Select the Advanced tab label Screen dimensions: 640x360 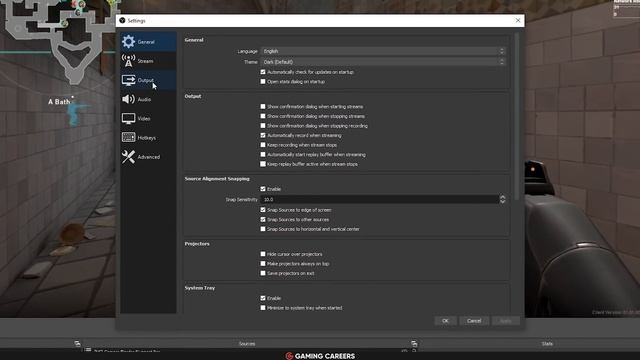pos(149,157)
